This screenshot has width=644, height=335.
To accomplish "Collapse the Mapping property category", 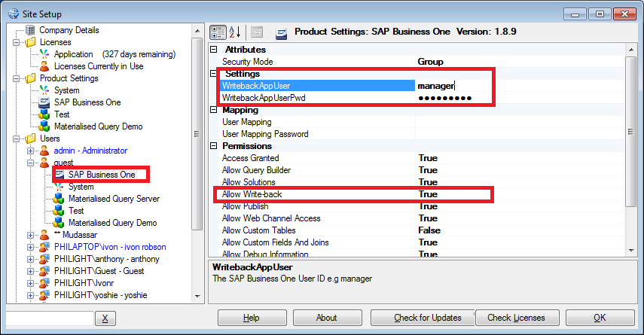I will (214, 110).
